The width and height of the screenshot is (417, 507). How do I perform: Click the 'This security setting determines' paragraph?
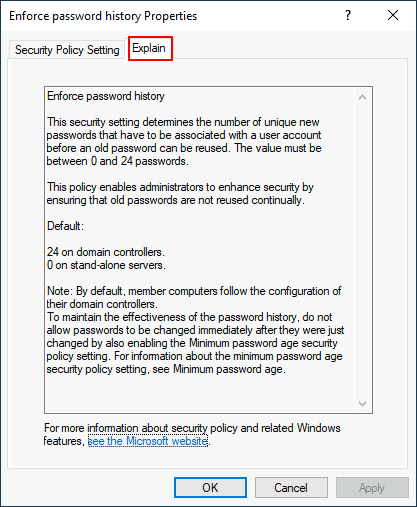(x=184, y=141)
